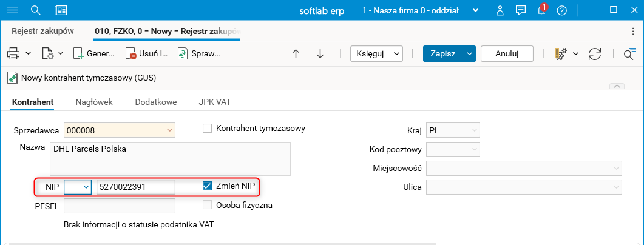The height and width of the screenshot is (245, 644).
Task: Click the VAT status text Brak informacji
Action: coord(139,224)
